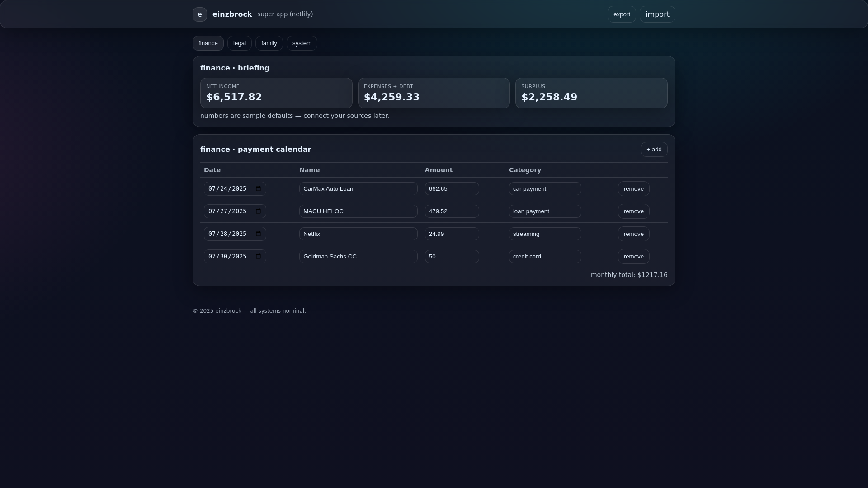868x488 pixels.
Task: Add a new payment with + add
Action: [x=654, y=150]
